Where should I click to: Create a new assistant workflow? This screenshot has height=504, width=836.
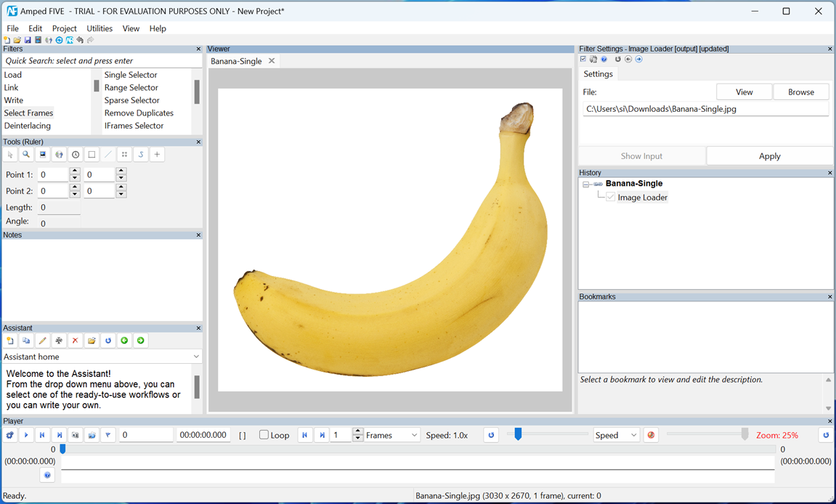coord(10,340)
